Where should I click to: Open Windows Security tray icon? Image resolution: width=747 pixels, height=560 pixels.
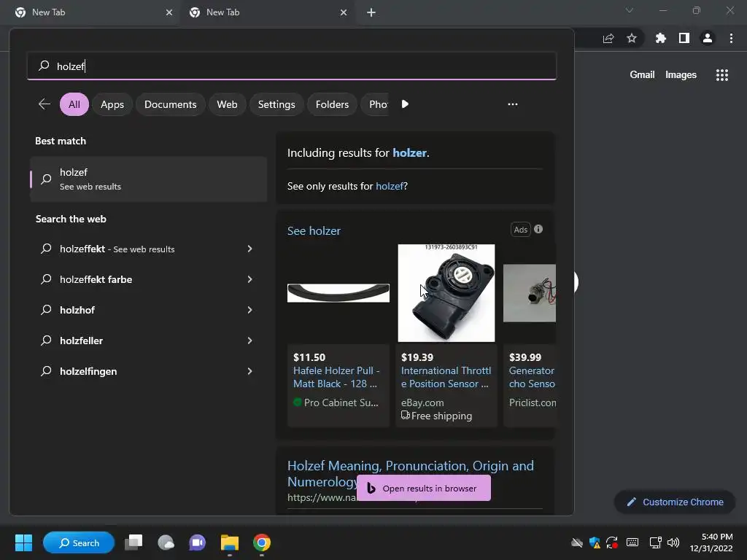click(x=595, y=542)
